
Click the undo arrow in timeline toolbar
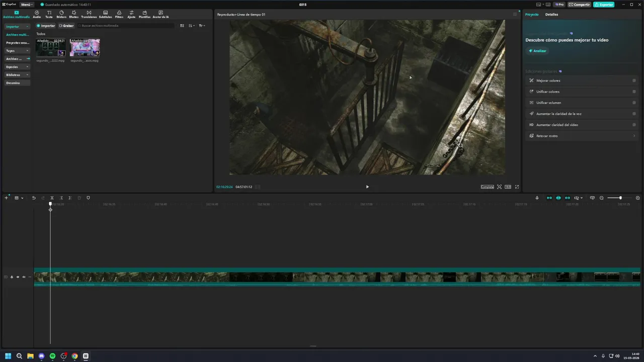[x=34, y=198]
